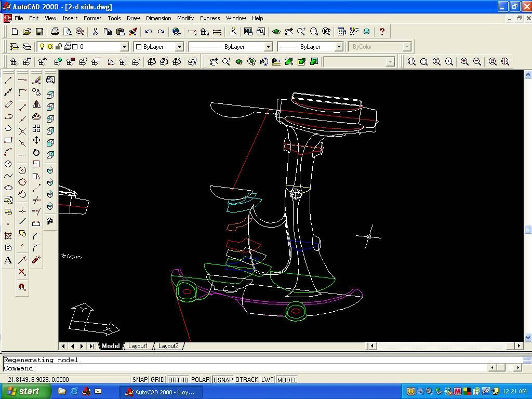Select the Rectangle draw tool
The image size is (532, 399).
point(8,140)
